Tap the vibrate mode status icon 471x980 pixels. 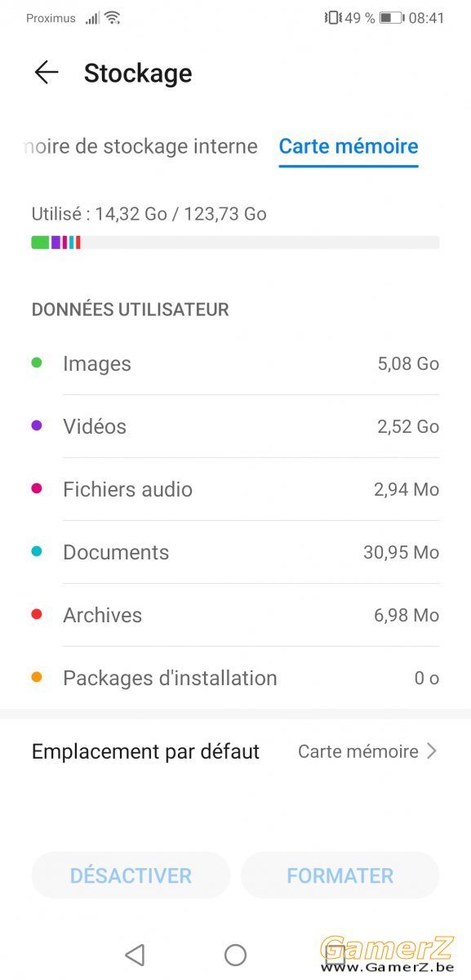coord(333,18)
